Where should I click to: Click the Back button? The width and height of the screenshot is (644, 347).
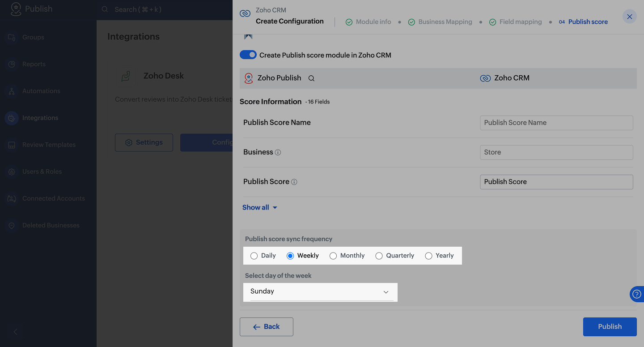pyautogui.click(x=267, y=327)
